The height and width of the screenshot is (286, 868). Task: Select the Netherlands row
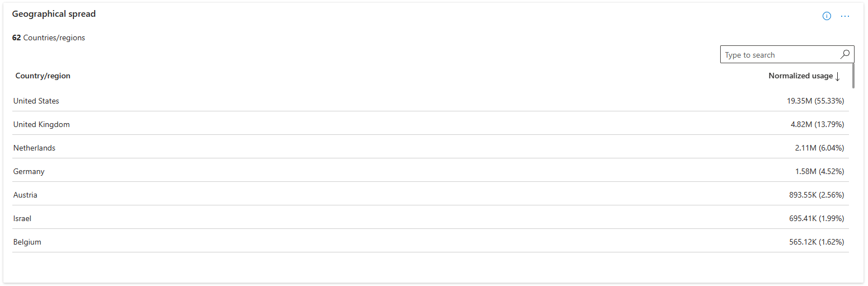431,147
